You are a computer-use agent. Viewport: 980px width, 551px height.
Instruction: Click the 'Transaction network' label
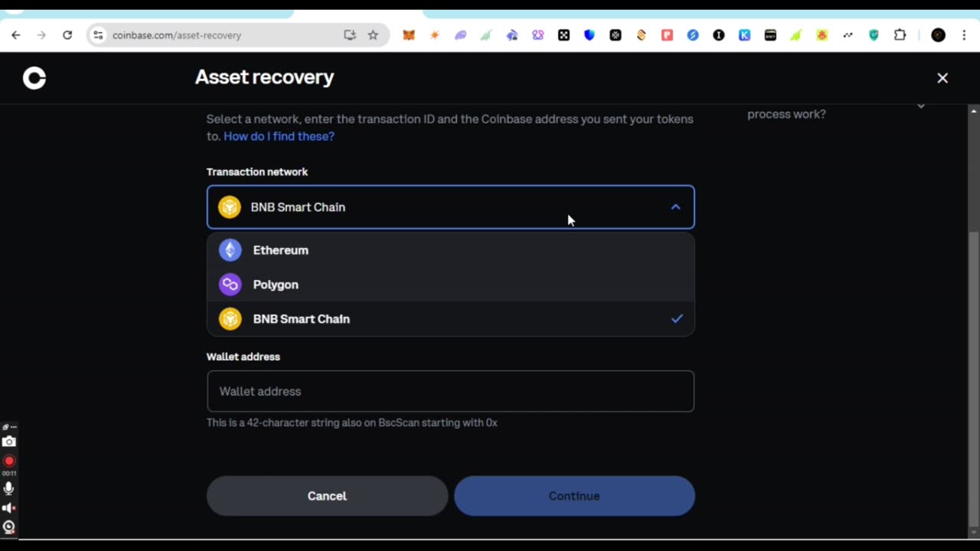[257, 172]
